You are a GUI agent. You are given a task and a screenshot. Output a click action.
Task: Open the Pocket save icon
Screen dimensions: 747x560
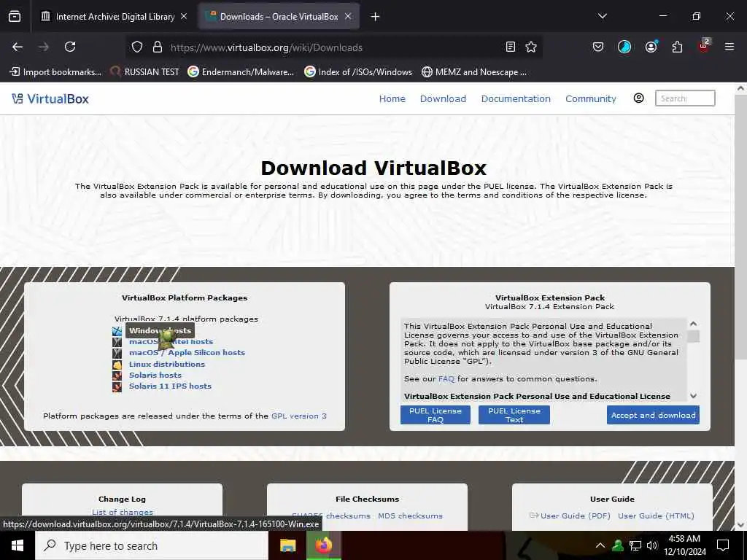pyautogui.click(x=598, y=47)
